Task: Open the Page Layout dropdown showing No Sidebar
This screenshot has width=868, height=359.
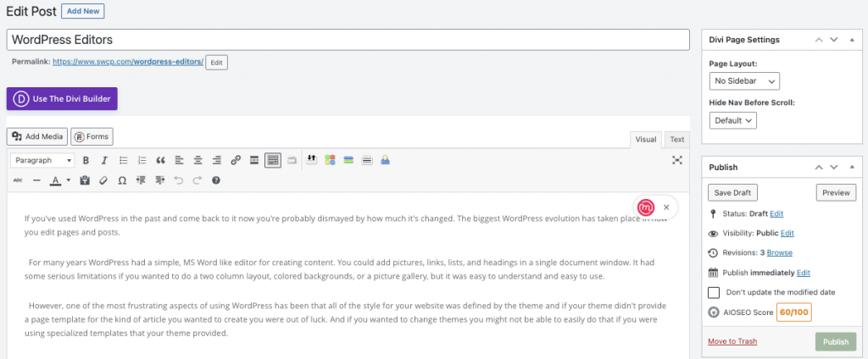Action: click(744, 81)
